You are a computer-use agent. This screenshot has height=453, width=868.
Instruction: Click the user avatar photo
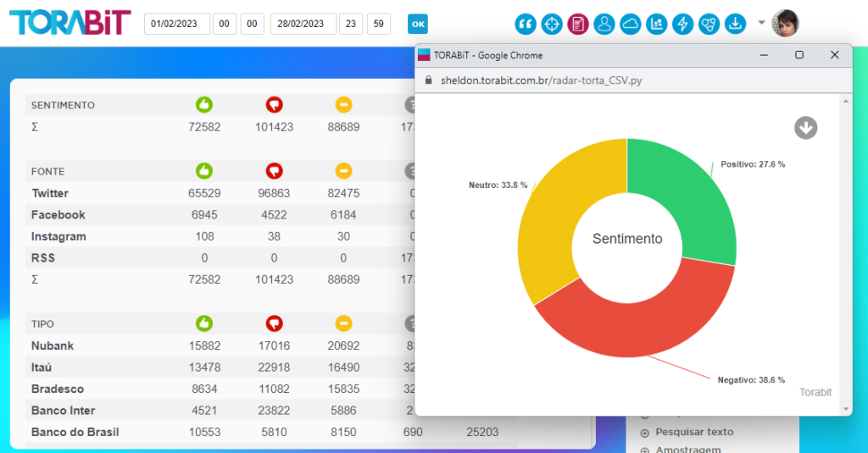[x=785, y=23]
